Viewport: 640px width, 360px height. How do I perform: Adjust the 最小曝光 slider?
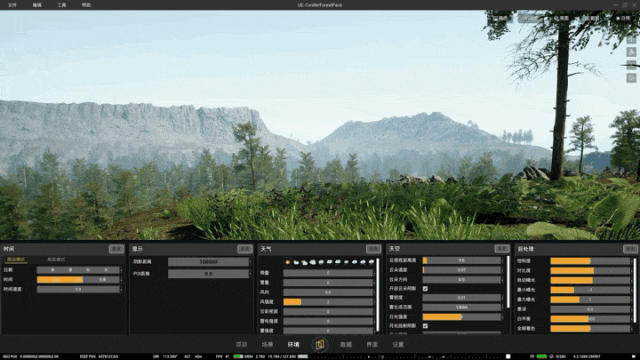[590, 290]
